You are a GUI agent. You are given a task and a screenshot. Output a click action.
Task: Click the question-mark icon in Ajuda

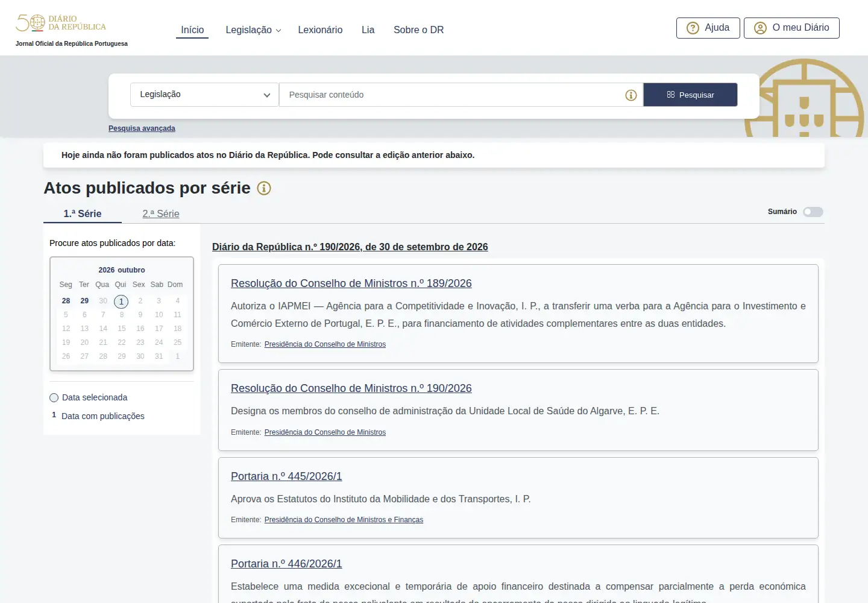(693, 28)
